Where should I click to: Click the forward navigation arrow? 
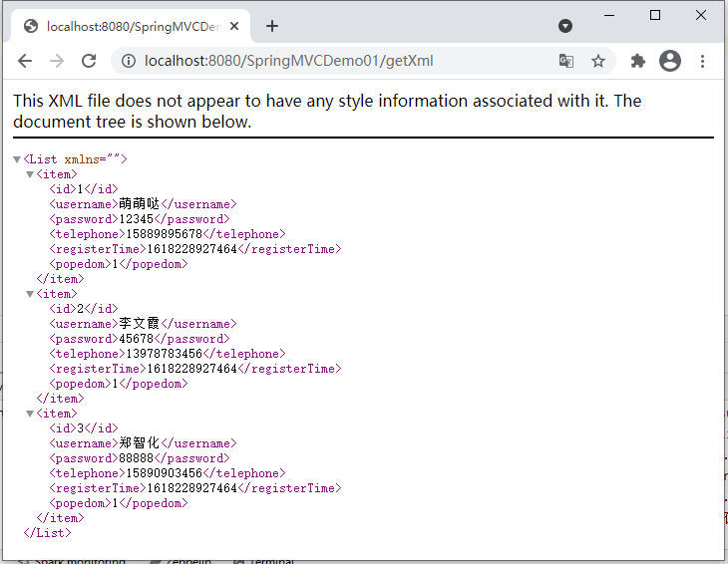tap(57, 61)
